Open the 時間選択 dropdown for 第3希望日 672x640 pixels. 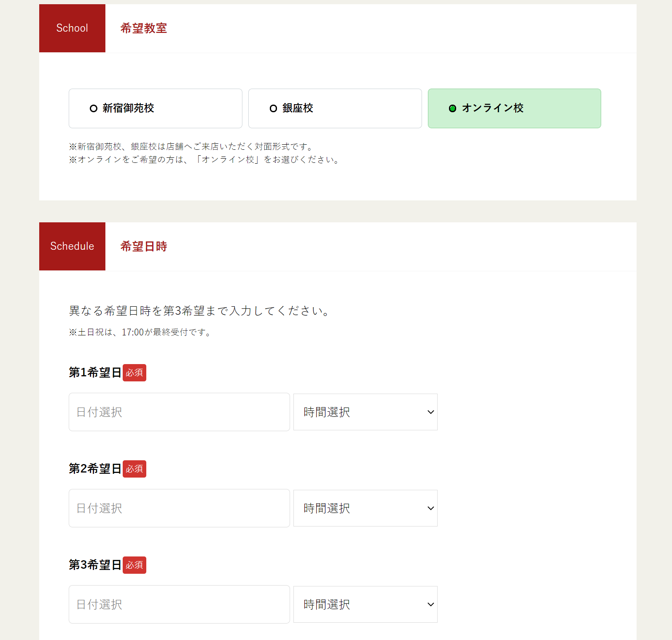(365, 604)
